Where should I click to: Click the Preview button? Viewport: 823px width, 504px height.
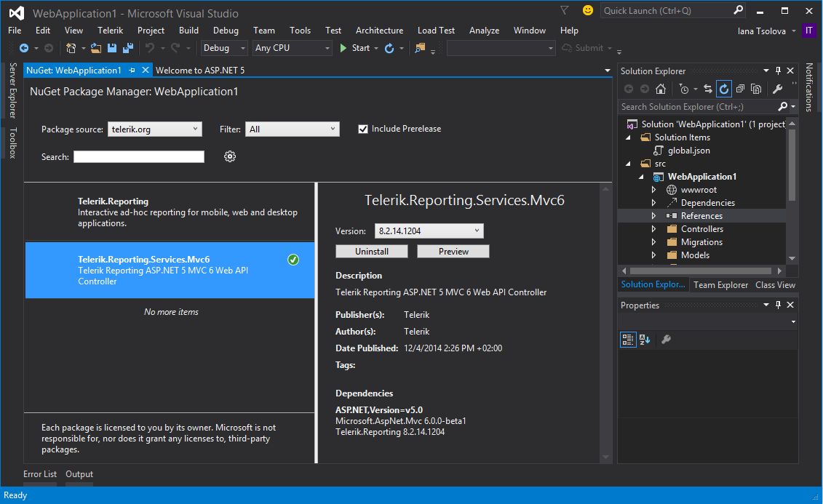point(453,251)
